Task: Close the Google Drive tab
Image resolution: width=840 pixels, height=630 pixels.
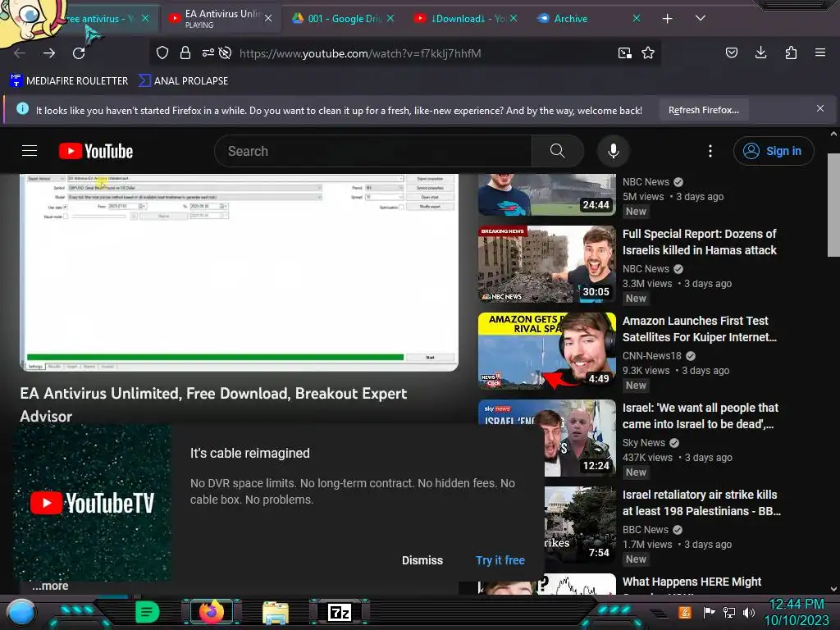Action: (x=390, y=18)
